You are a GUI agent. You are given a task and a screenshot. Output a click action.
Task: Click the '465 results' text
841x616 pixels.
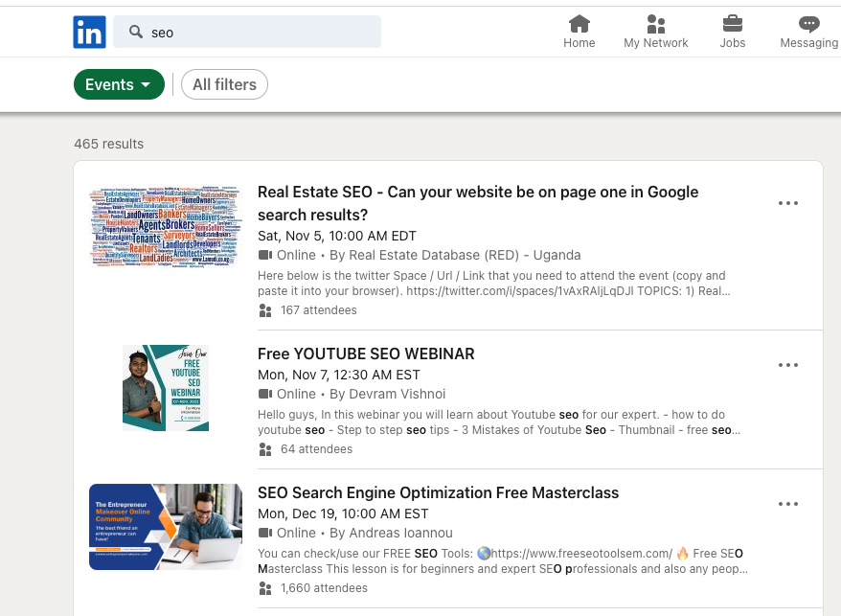pyautogui.click(x=109, y=144)
